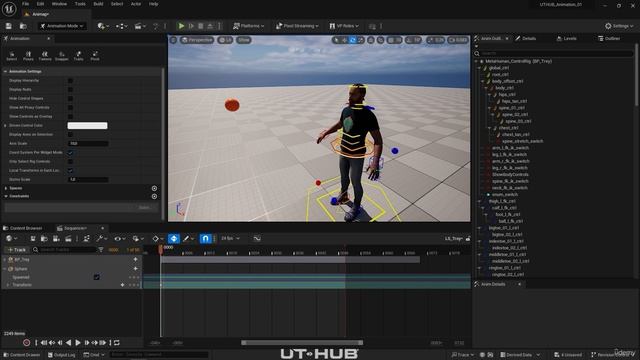
Task: Open the Window menu
Action: [59, 4]
